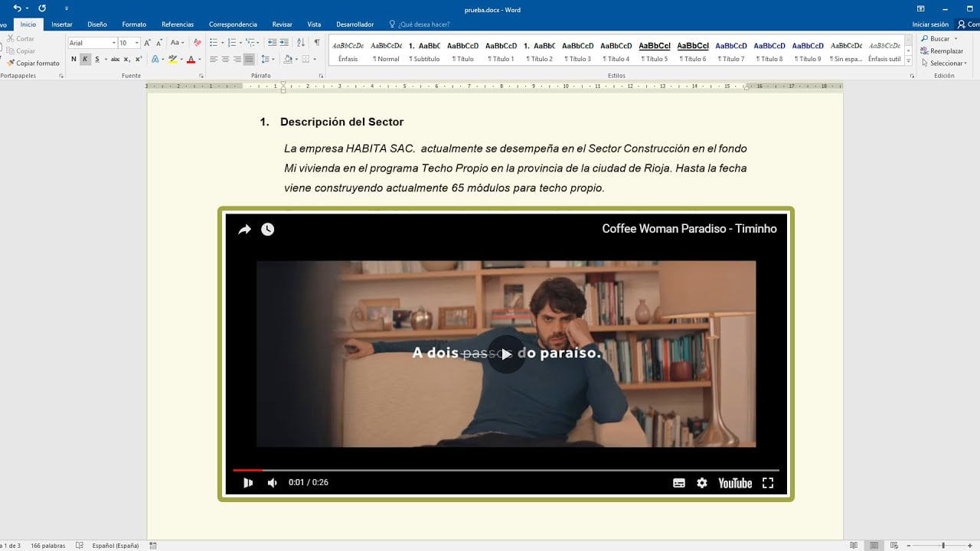Screen dimensions: 980x551
Task: Open the Correspondencia ribbon tab
Action: (x=233, y=24)
